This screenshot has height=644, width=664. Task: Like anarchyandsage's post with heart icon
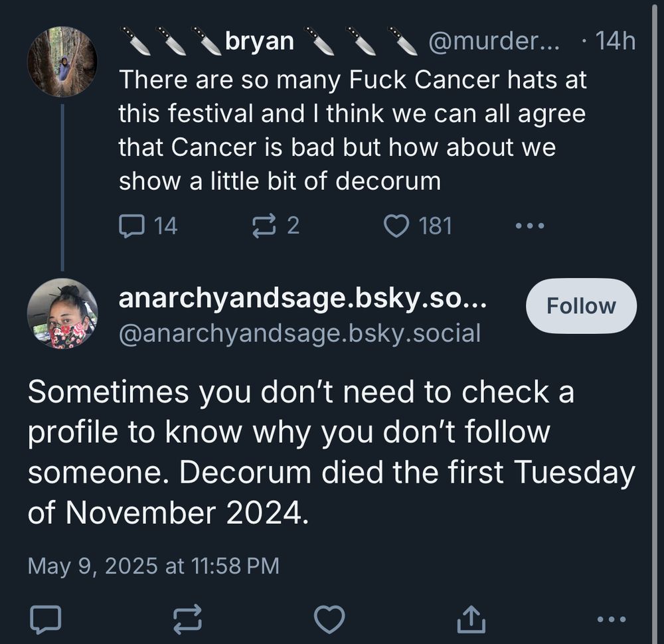pyautogui.click(x=329, y=619)
